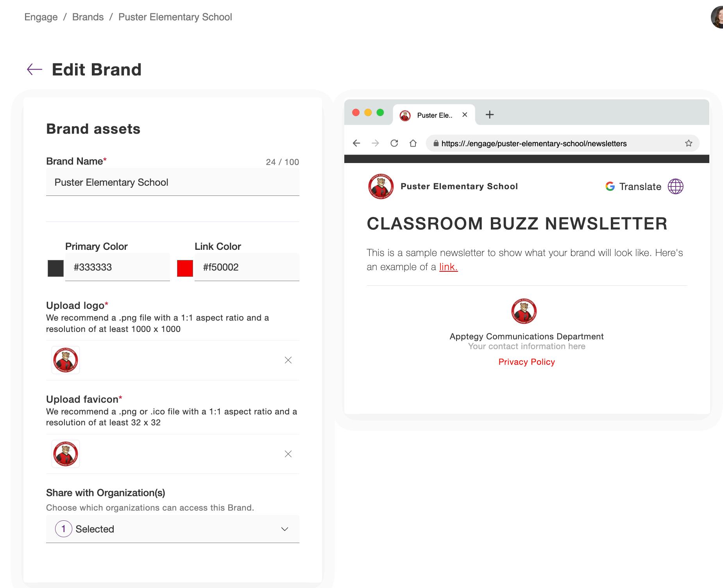Click the browser reload icon in preview
Image resolution: width=723 pixels, height=588 pixels.
click(394, 143)
